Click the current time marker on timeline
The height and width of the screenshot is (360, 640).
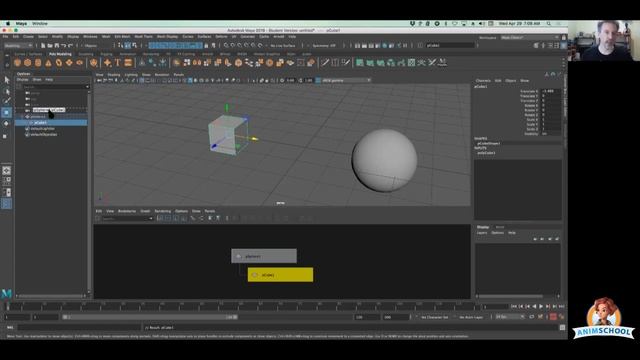click(8, 306)
